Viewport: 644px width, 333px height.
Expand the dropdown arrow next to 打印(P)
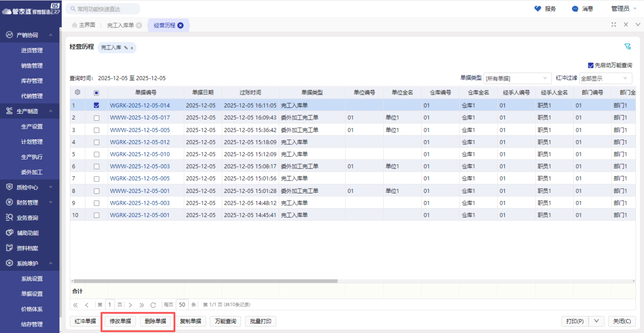pyautogui.click(x=596, y=321)
